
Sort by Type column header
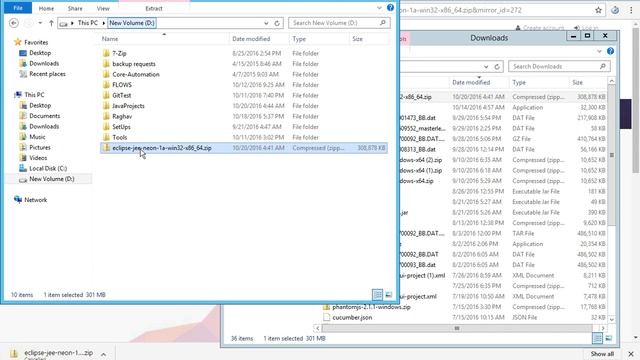[299, 39]
